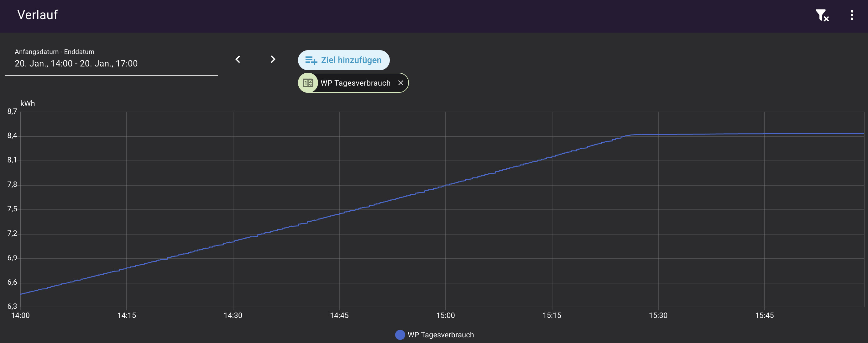Click the WP Tagesverbrauch legend label
Image resolution: width=868 pixels, height=343 pixels.
click(440, 335)
